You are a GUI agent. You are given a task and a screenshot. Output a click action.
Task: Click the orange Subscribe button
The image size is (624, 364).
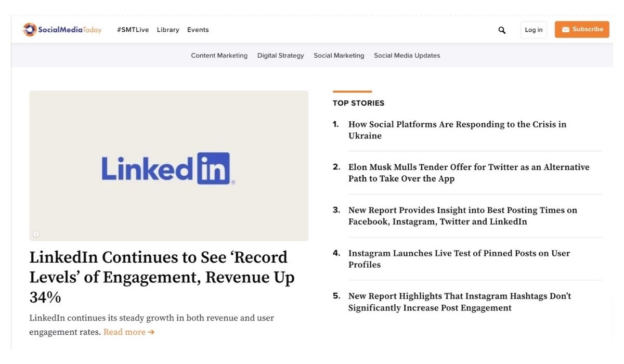pos(582,30)
